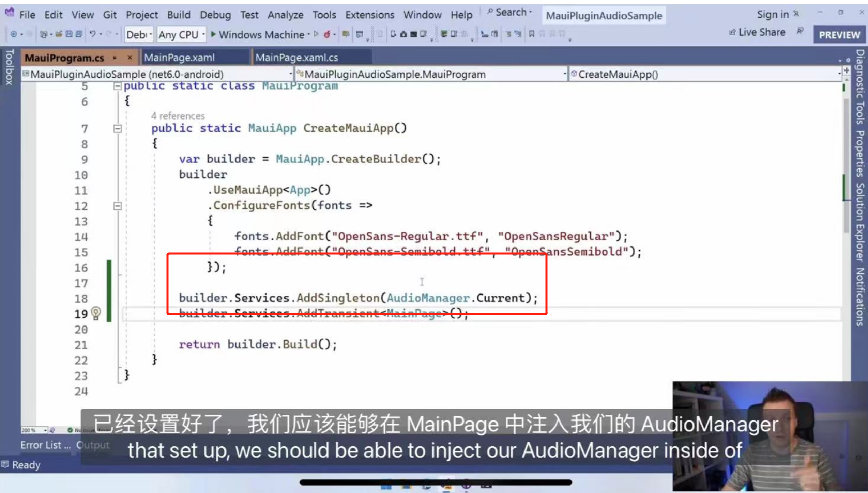Image resolution: width=868 pixels, height=493 pixels.
Task: Open the Edit menu
Action: point(54,15)
